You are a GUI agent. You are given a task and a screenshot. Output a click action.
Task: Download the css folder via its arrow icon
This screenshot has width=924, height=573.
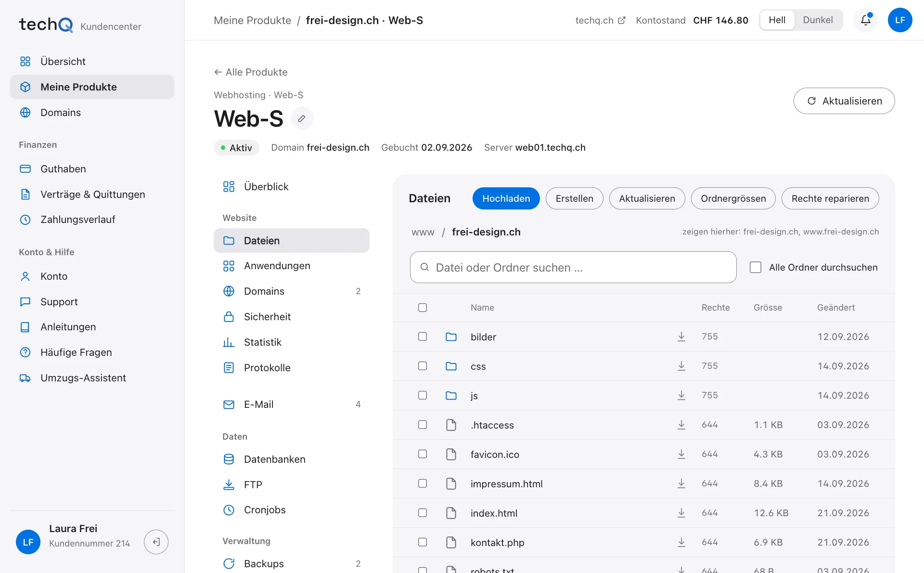681,366
